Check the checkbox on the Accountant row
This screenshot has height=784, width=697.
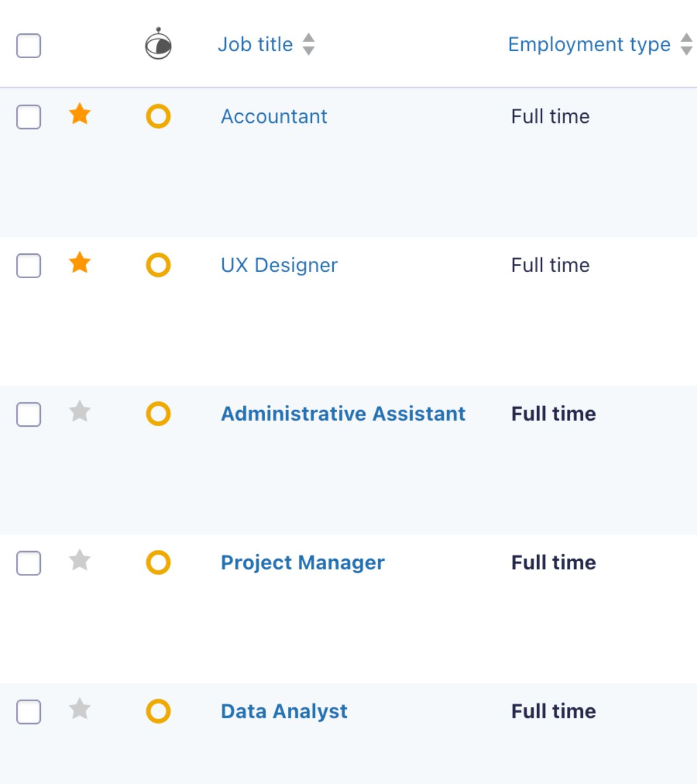29,116
